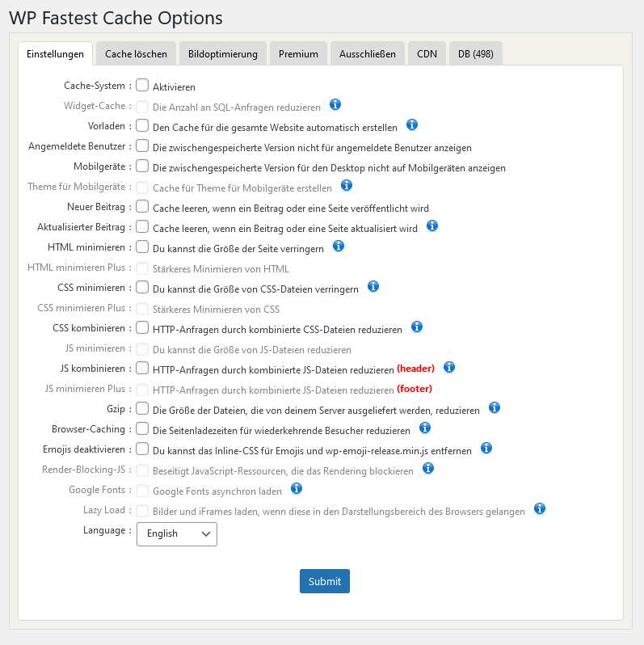Click info icon for Aktualisierter Beitrag
644x645 pixels.
[x=432, y=226]
